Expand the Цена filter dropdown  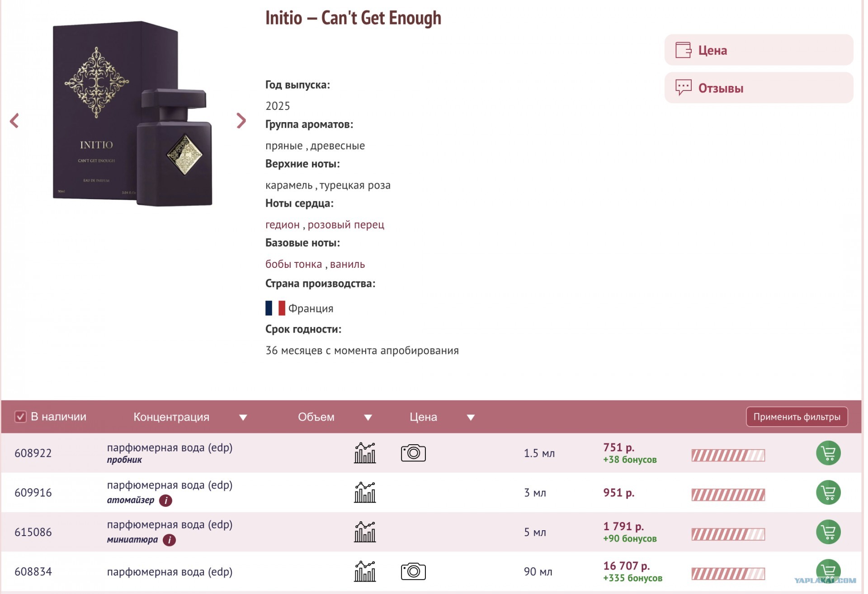pos(471,418)
